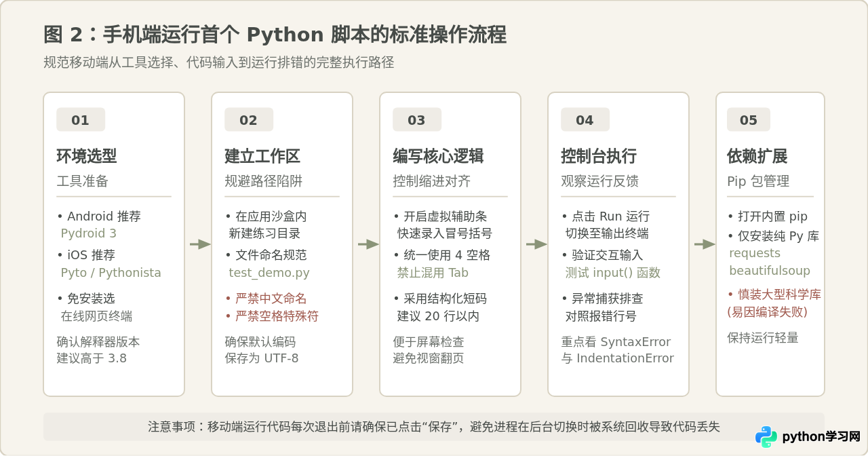Image resolution: width=868 pixels, height=456 pixels.
Task: Select the 工具准备 subheading
Action: click(x=83, y=182)
